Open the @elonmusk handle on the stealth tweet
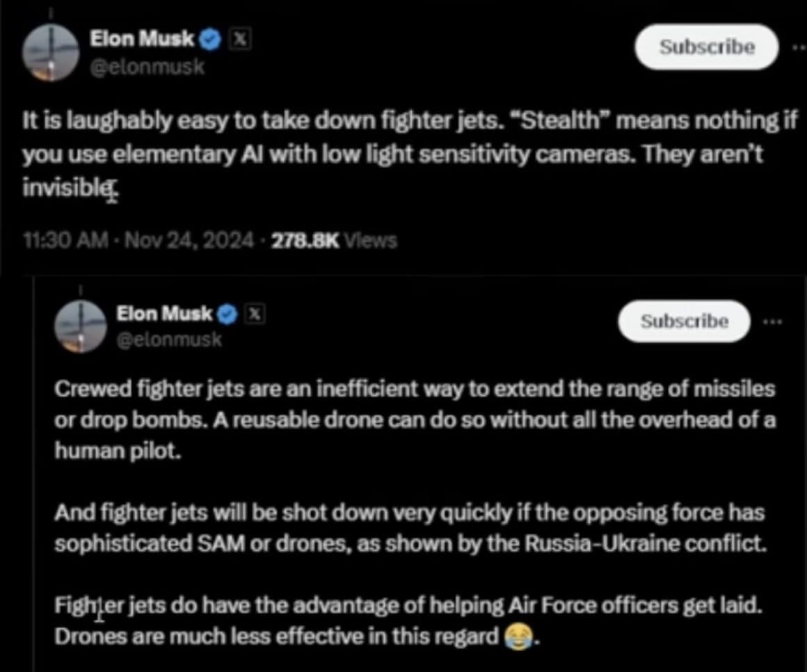Screen dimensions: 807x672 (x=147, y=67)
